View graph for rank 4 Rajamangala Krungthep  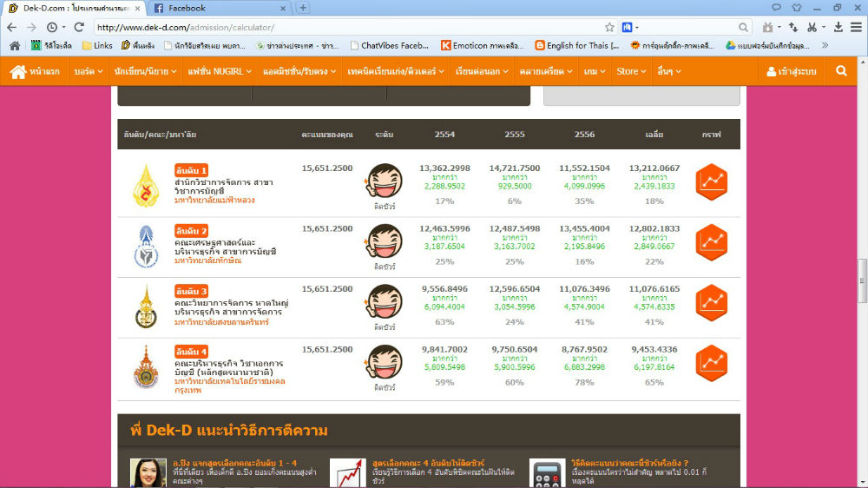[x=711, y=363]
